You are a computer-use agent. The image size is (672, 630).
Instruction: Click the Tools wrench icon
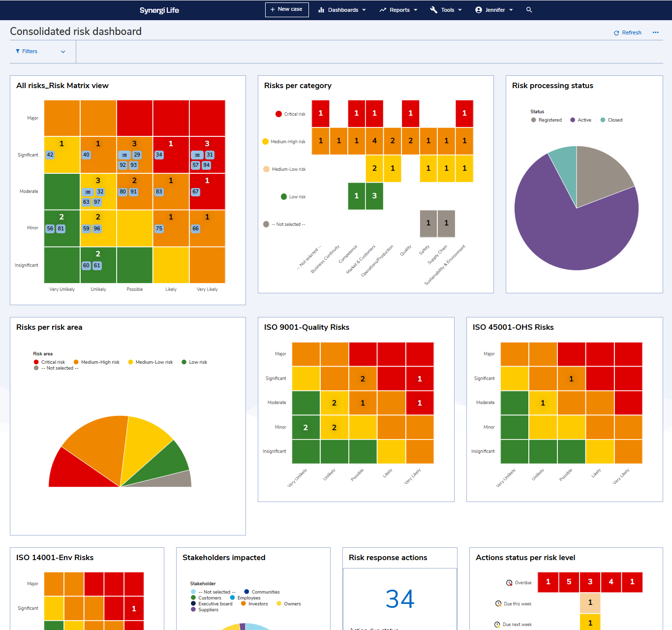point(433,9)
